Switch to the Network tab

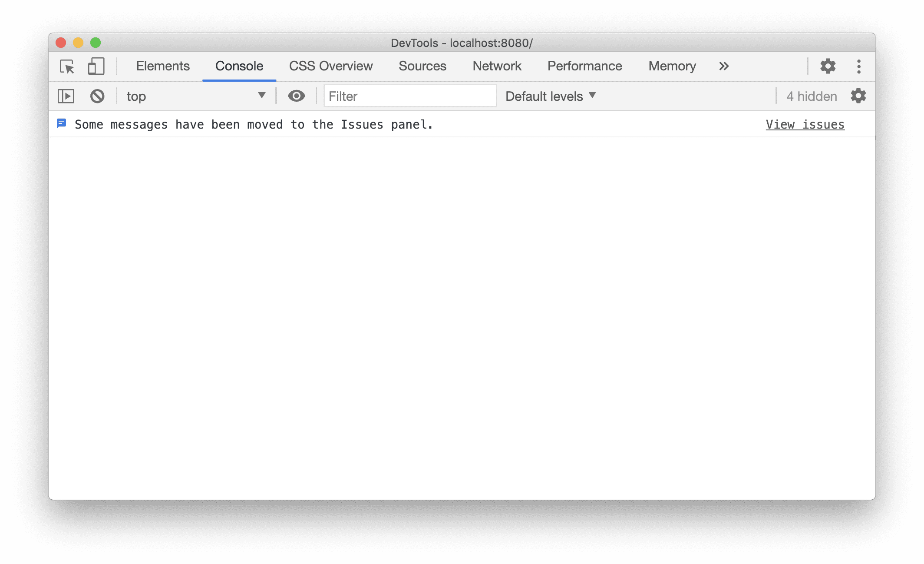pos(497,65)
